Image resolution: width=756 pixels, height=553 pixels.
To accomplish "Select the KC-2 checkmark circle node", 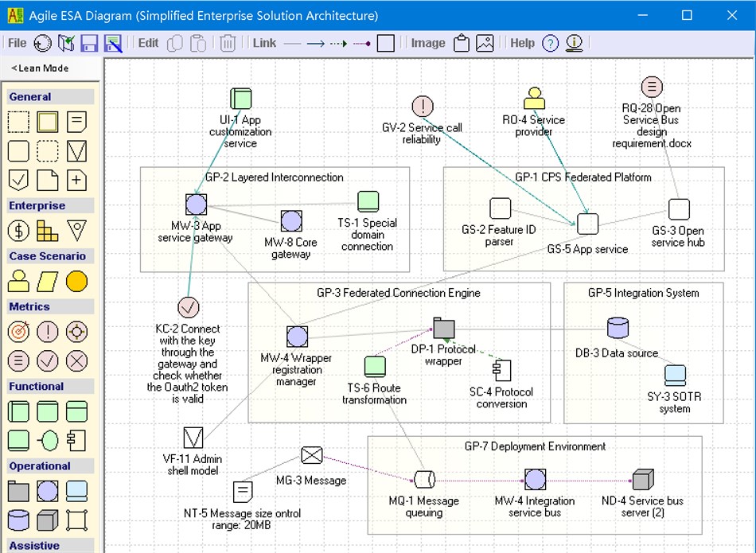I will (x=188, y=307).
